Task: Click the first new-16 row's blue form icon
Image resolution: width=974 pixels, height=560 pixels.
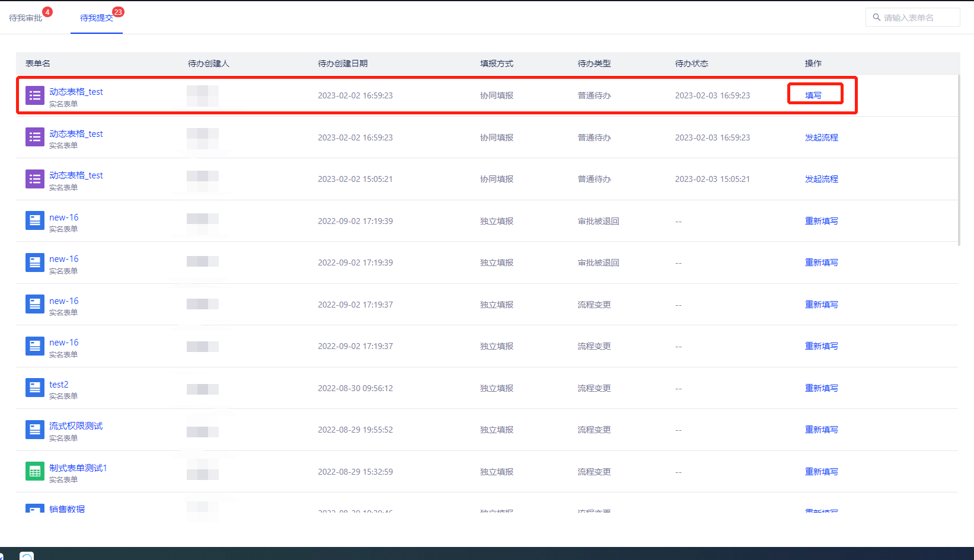Action: [35, 221]
